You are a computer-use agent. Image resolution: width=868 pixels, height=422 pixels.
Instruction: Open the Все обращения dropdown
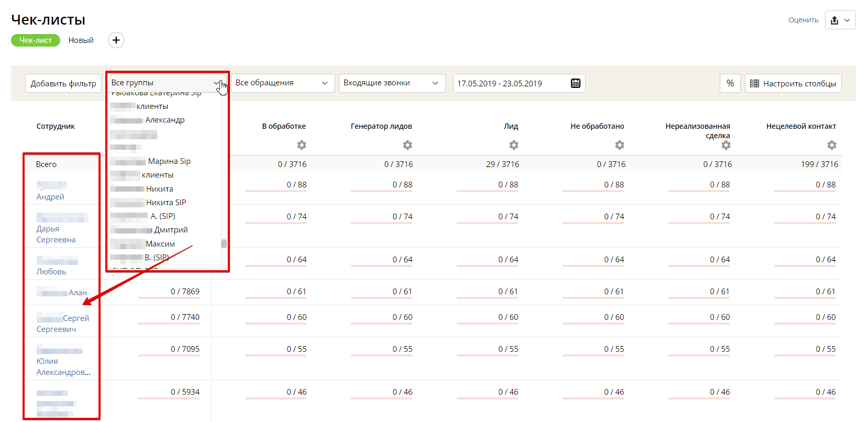tap(282, 83)
